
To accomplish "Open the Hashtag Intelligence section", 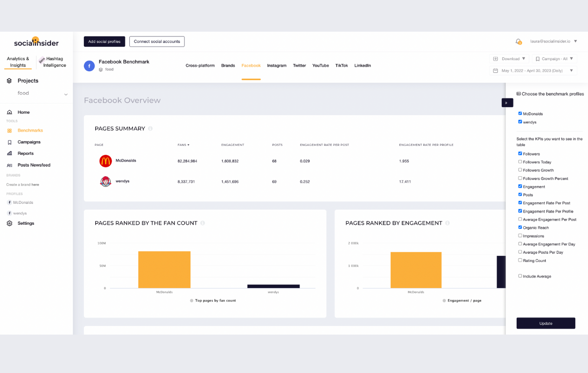I will click(x=54, y=62).
